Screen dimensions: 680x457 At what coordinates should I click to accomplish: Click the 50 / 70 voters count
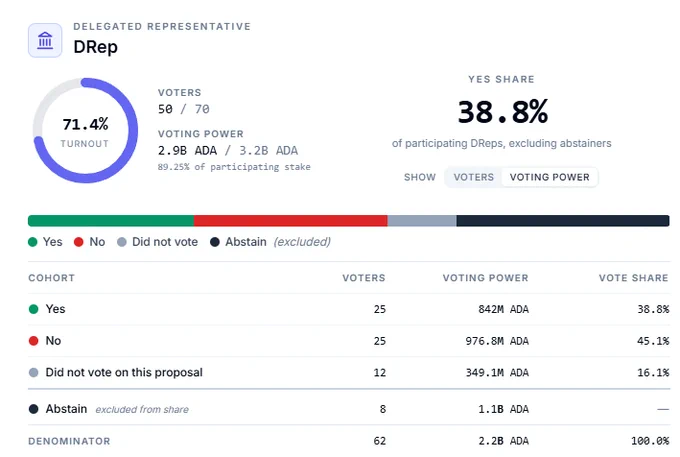coord(183,109)
